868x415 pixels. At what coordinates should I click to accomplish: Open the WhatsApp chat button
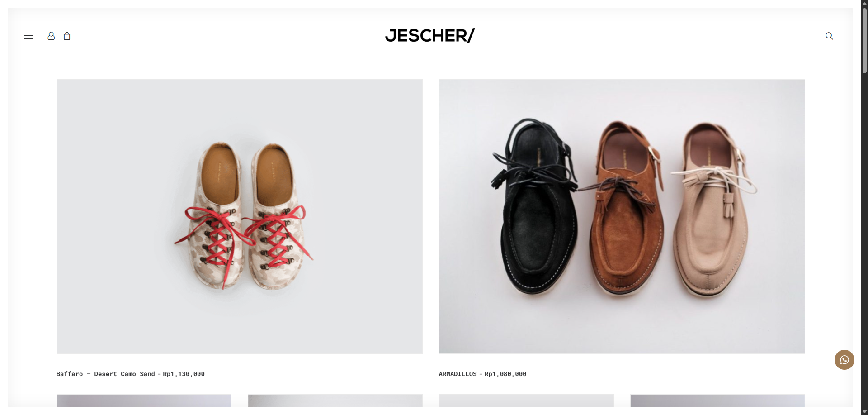(844, 360)
